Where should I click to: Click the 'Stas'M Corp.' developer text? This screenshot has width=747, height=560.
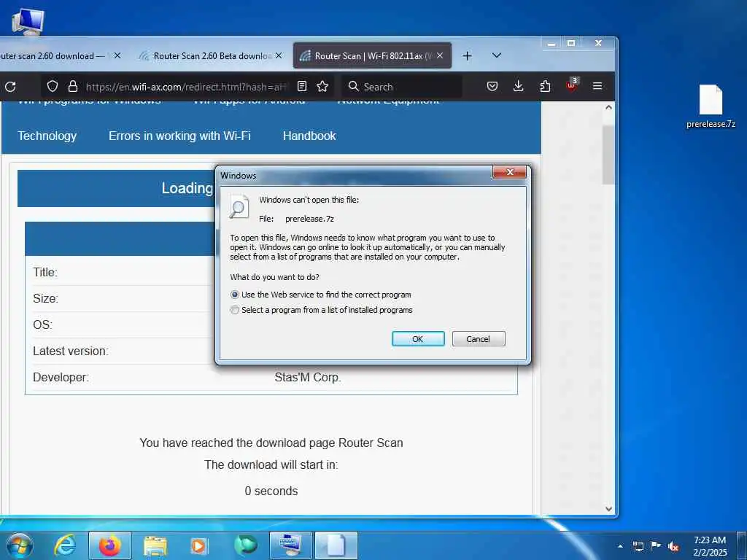[x=308, y=377]
